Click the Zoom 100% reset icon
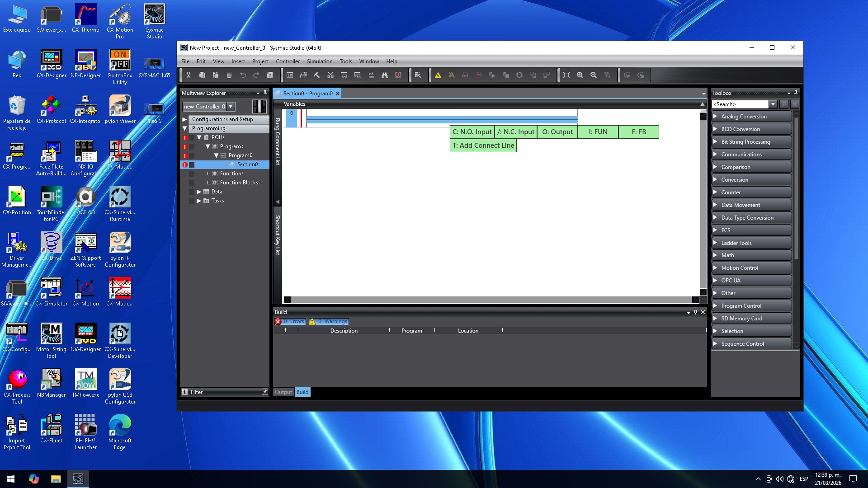Image resolution: width=868 pixels, height=488 pixels. pyautogui.click(x=607, y=75)
